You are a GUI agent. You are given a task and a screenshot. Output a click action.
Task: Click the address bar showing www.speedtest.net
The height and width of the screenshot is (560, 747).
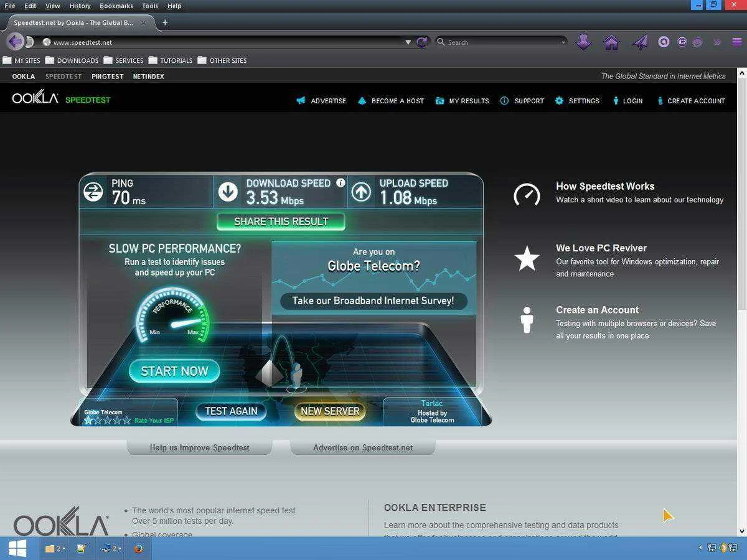pos(224,42)
